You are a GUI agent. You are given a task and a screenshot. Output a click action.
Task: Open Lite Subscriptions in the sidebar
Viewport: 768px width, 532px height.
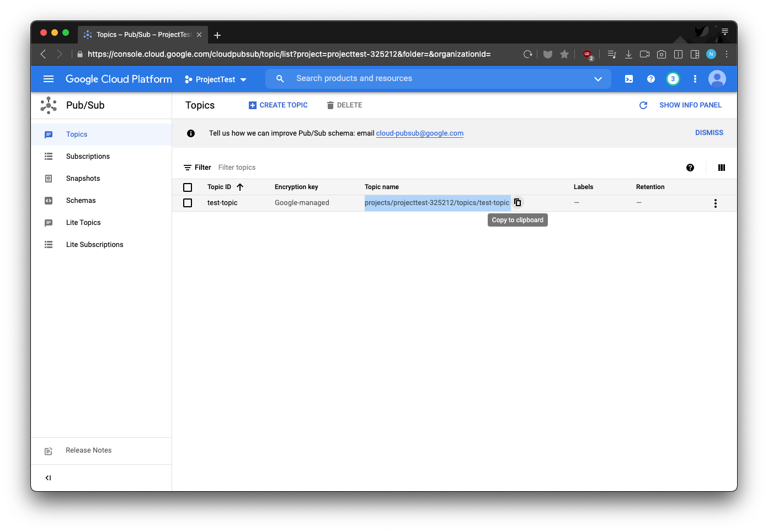click(102, 245)
